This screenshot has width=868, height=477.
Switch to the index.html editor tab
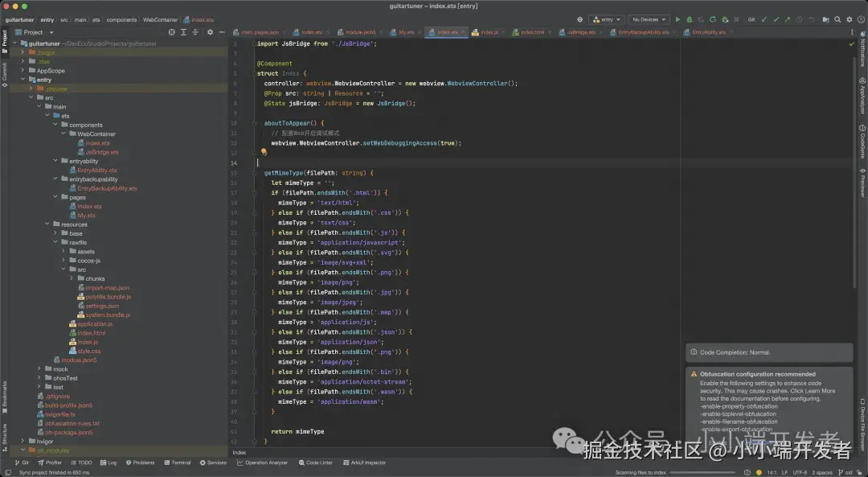531,32
